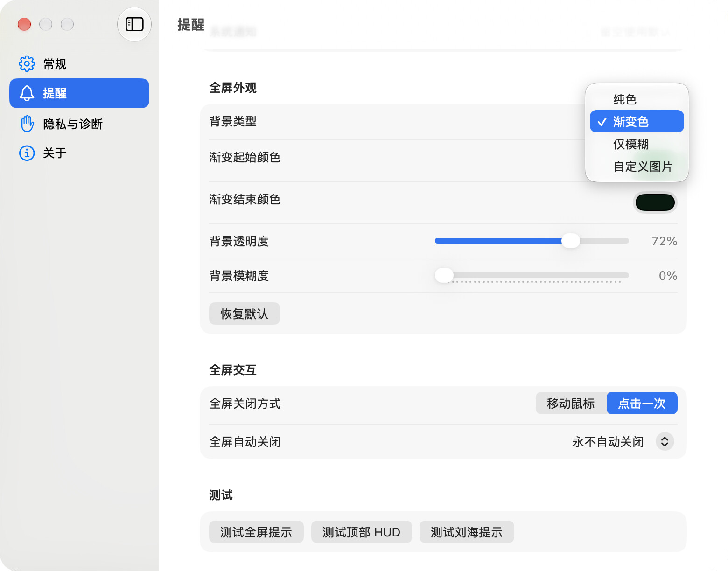Choose 仅模糊 from the background type menu
Screen dimensions: 728x571
tap(637, 144)
